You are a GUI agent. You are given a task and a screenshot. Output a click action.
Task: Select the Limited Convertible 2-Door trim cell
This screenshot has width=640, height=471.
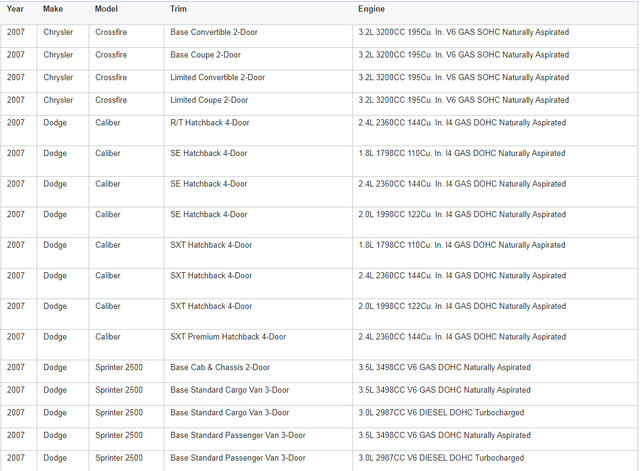point(218,78)
